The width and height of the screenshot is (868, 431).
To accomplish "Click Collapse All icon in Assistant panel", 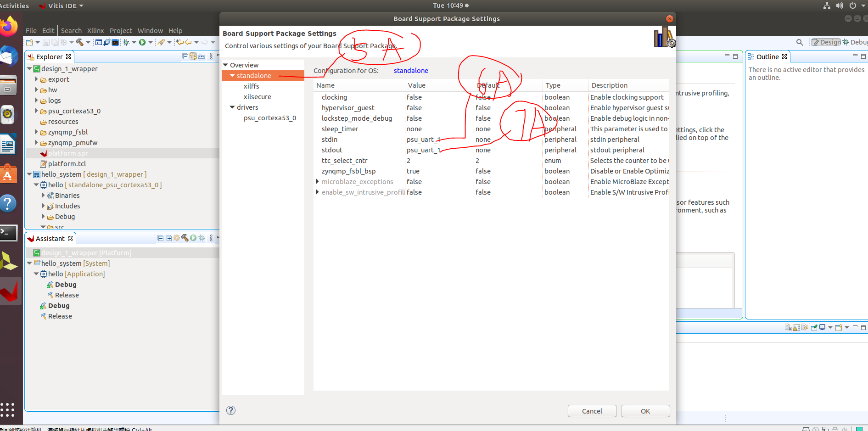I will pyautogui.click(x=160, y=238).
